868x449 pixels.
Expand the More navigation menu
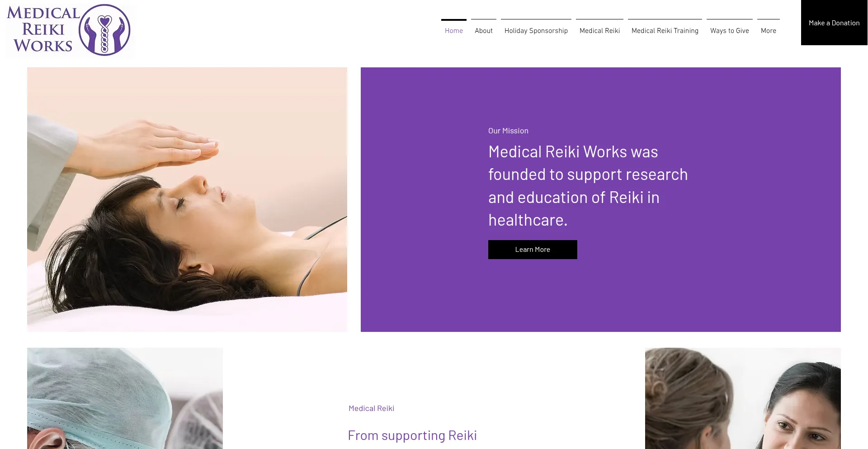(769, 30)
